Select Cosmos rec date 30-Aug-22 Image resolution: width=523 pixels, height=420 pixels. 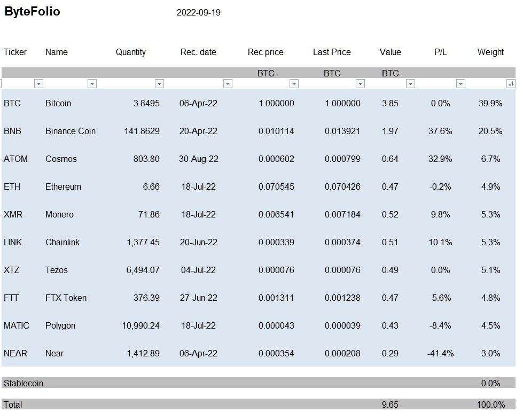tap(198, 159)
